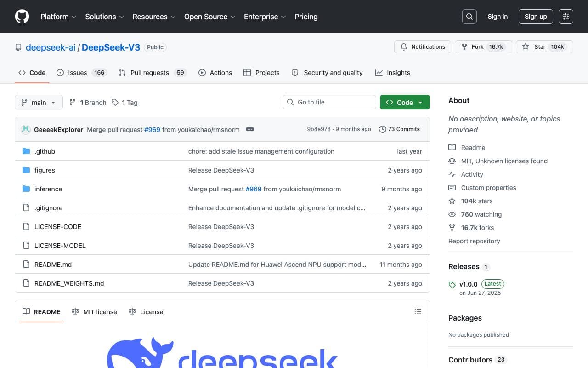Click 'chore: add stale issue management configuration'

coord(261,151)
